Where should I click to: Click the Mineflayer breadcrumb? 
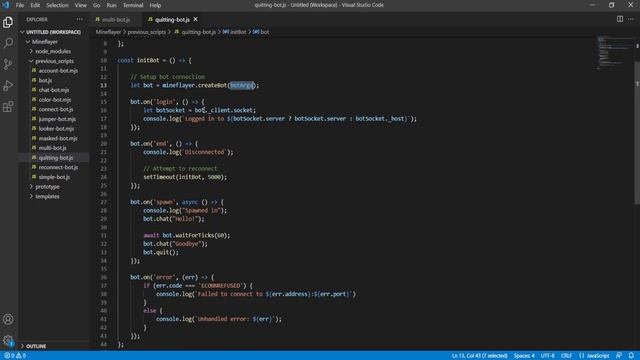(x=108, y=32)
